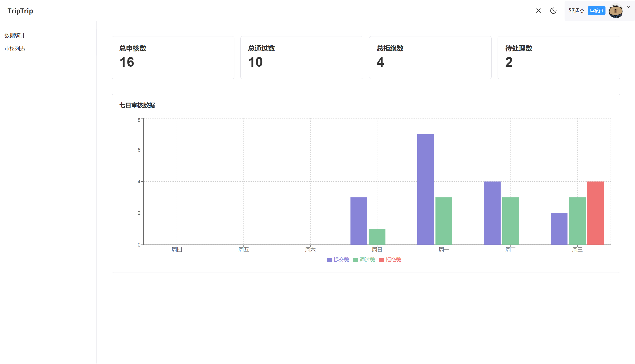The image size is (635, 364).
Task: Click the 总申核数 statistics card
Action: click(x=173, y=57)
